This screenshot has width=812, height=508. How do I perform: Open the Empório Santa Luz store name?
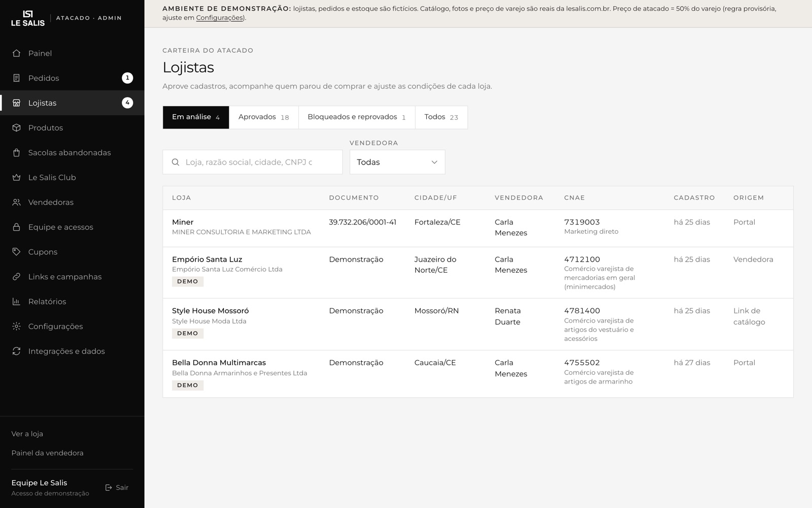pyautogui.click(x=207, y=260)
